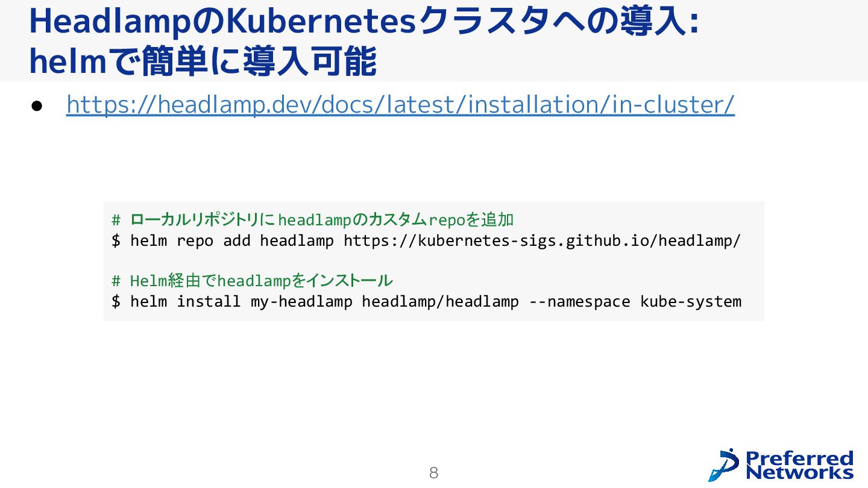Select the comment 'ローカルリポジトリにheadlampのカスタムrepoを追加'

point(313,219)
